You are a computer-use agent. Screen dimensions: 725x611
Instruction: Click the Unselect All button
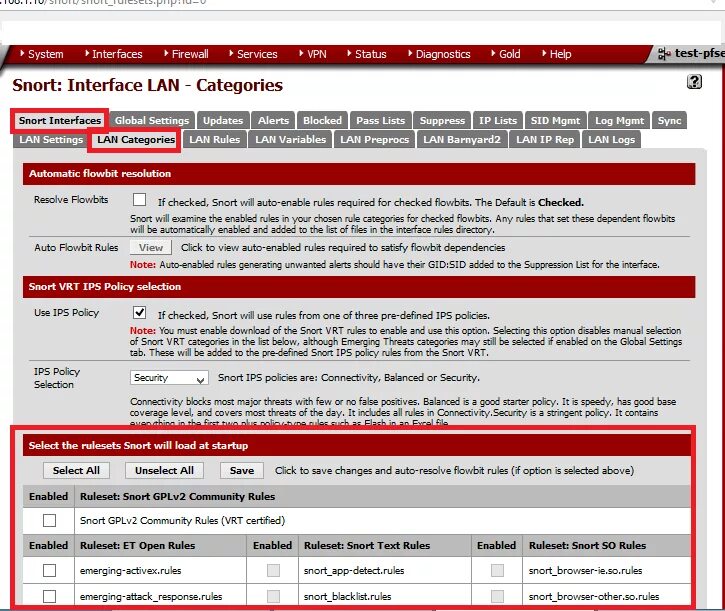pos(164,470)
